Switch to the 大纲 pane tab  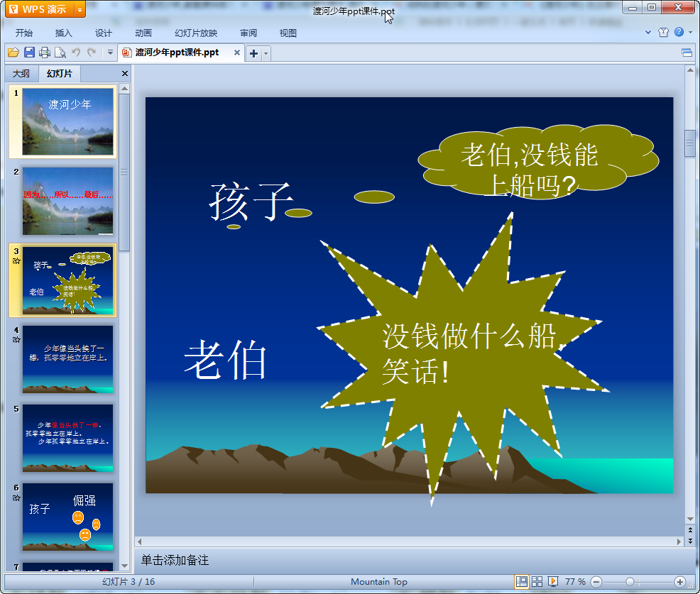[x=21, y=73]
